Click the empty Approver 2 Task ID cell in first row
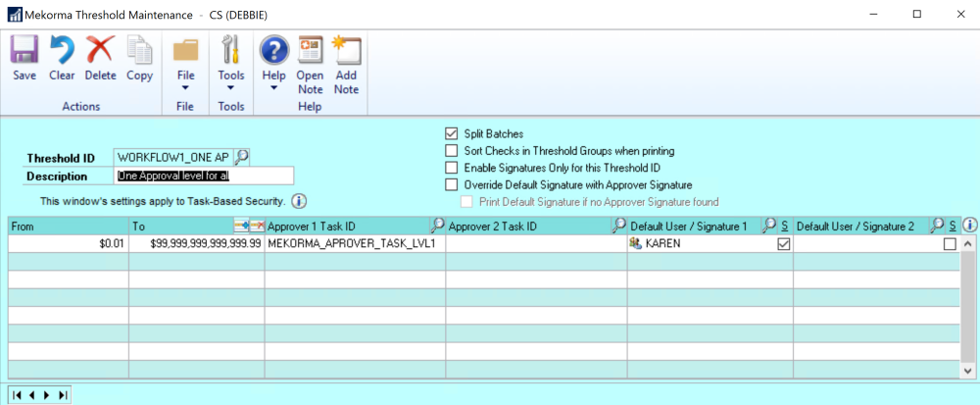The image size is (980, 405). pos(537,244)
